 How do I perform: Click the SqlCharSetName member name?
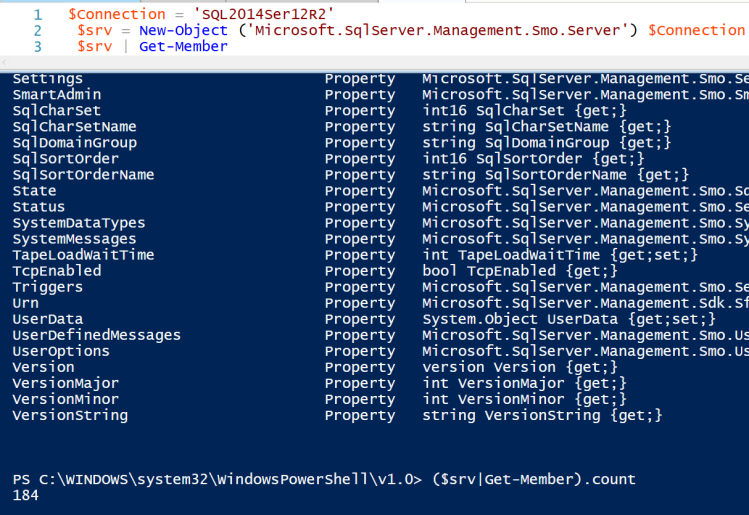click(x=75, y=127)
